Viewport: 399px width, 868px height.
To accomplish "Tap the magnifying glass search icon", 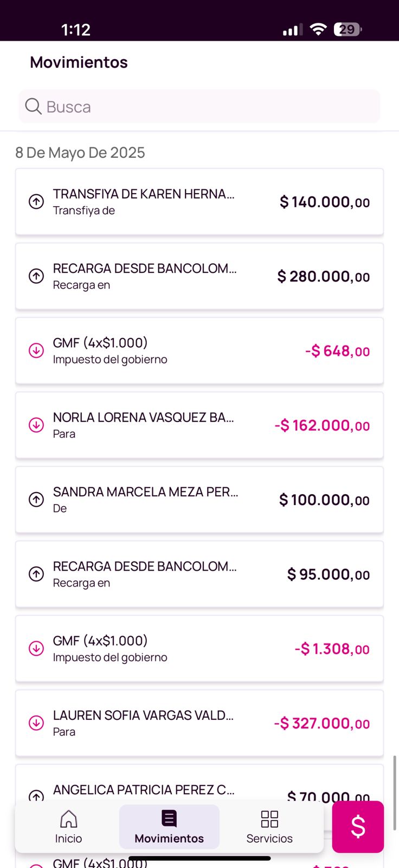I will coord(33,106).
